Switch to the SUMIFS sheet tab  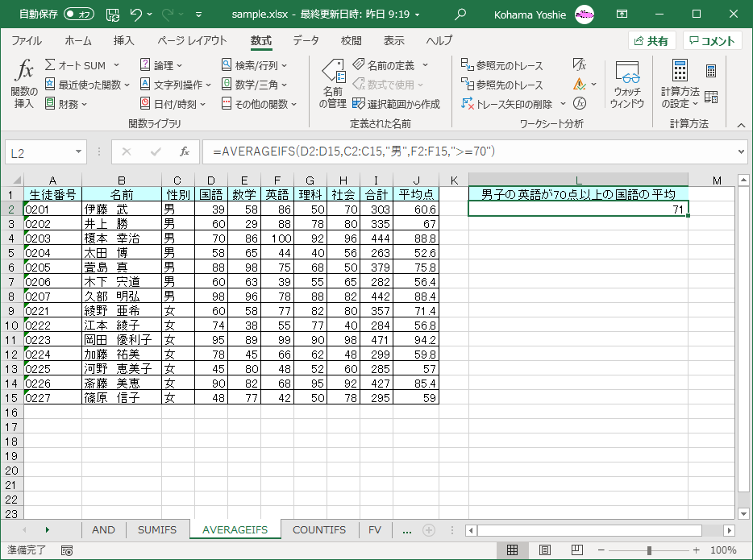tap(157, 529)
